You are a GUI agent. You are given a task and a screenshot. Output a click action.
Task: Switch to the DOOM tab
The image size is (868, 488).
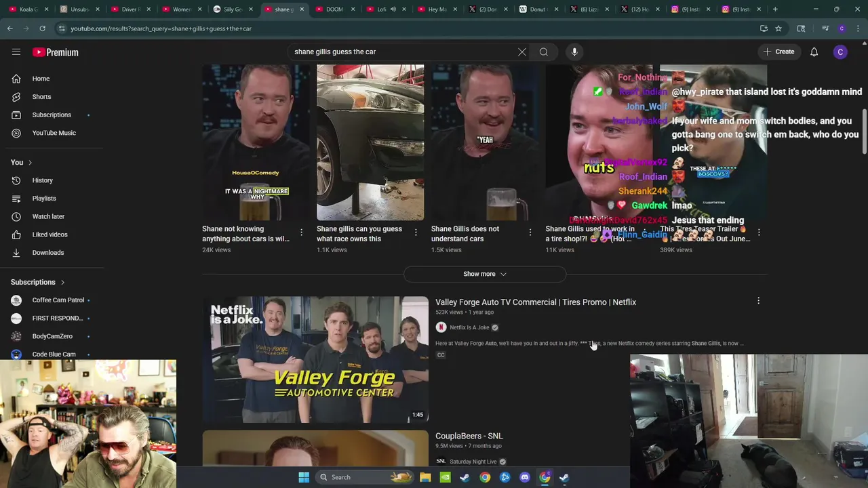(x=334, y=9)
